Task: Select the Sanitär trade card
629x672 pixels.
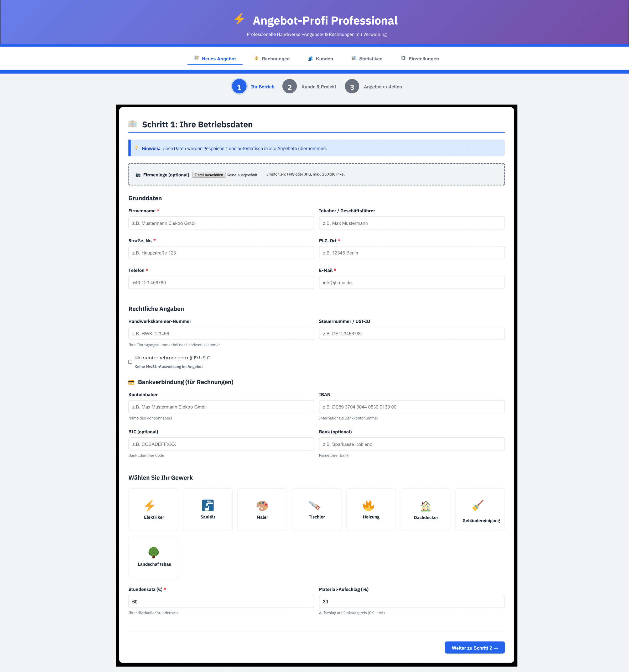Action: click(207, 510)
